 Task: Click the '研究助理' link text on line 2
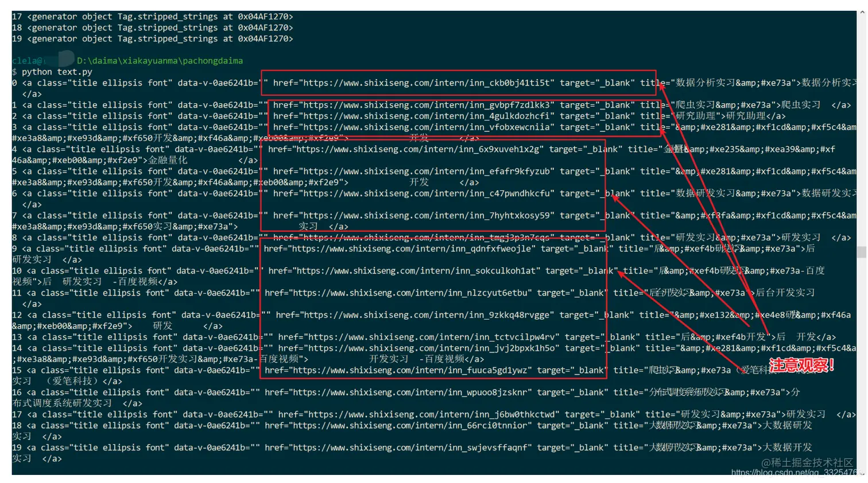click(746, 116)
